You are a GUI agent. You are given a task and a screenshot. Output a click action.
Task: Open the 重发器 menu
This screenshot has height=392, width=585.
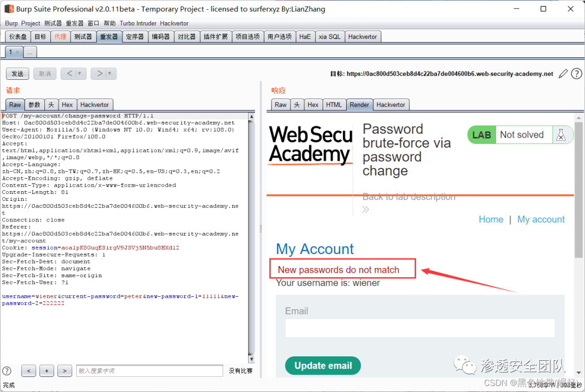(x=75, y=23)
